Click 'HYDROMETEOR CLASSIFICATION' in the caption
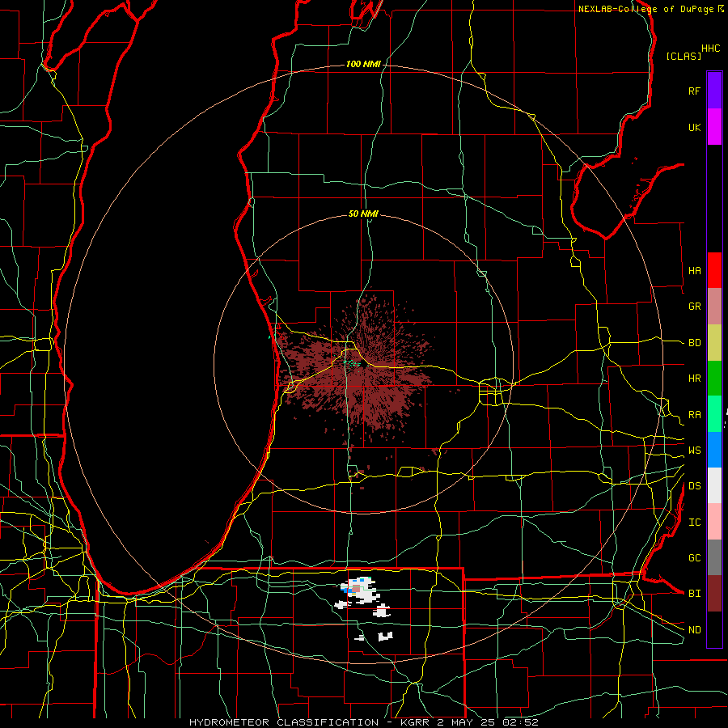Screen dimensions: 728x728 click(284, 722)
